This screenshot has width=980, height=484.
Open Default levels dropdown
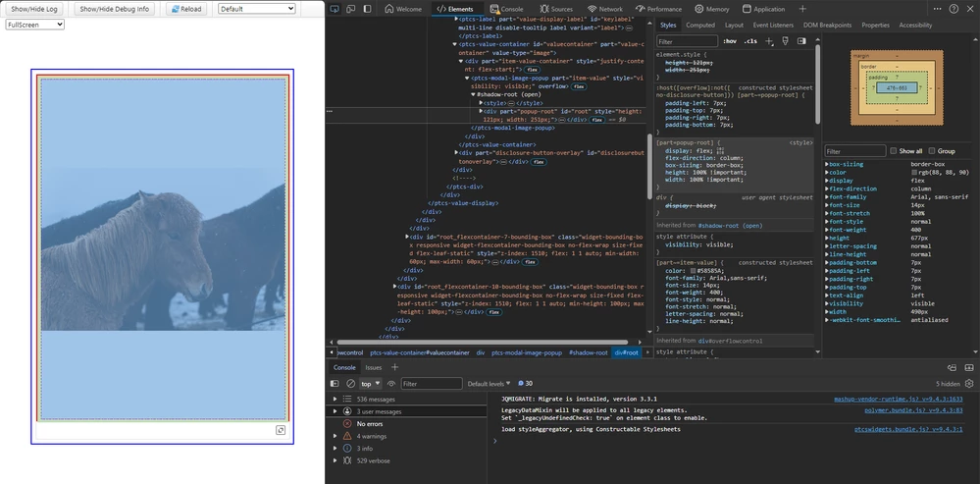[489, 383]
